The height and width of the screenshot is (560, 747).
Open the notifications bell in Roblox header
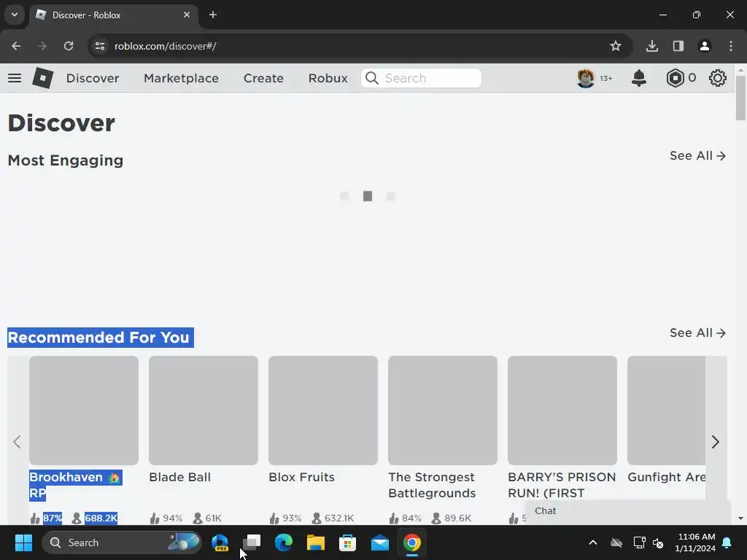point(639,78)
